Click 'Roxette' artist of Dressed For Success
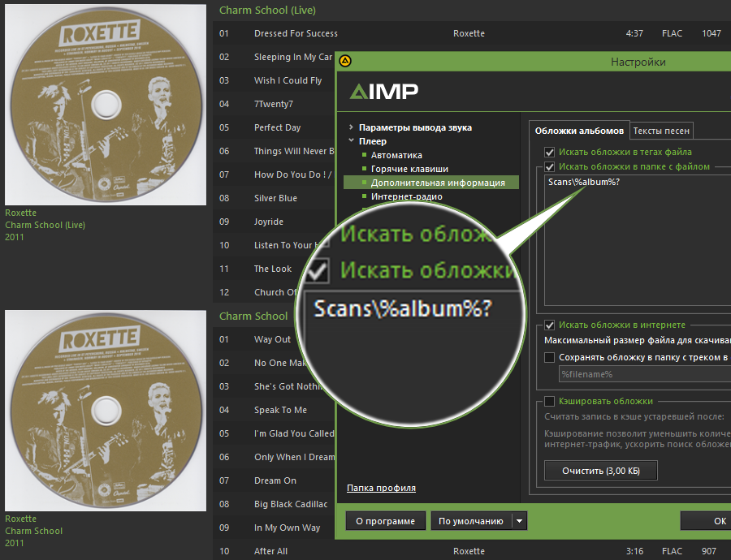 (x=469, y=33)
